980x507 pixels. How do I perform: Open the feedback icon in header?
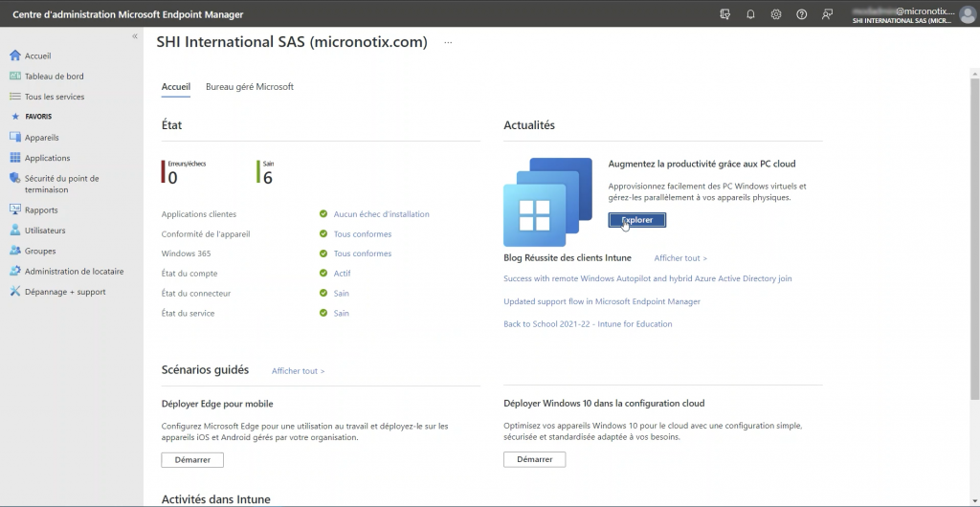tap(828, 13)
